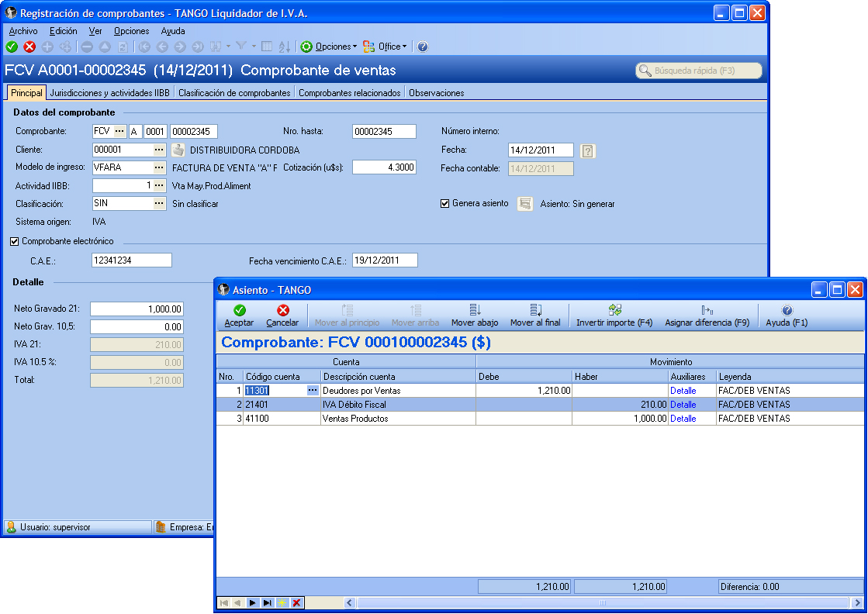
Task: Click Mover al final in Asiento toolbar
Action: pyautogui.click(x=535, y=316)
